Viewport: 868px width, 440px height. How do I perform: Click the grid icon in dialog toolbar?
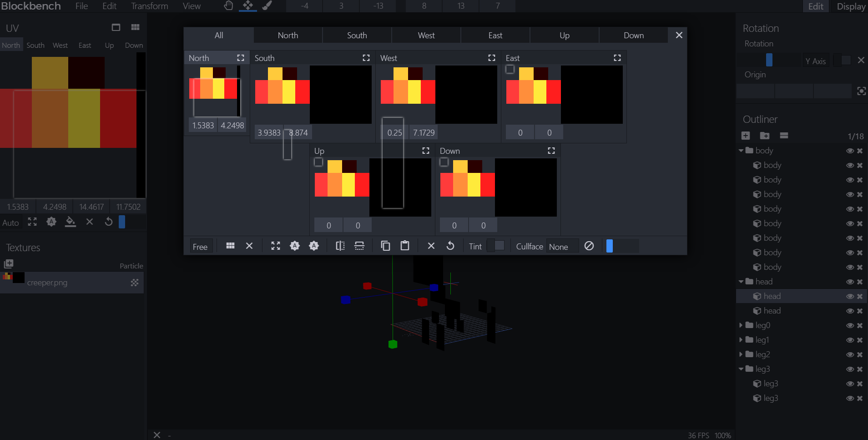[x=231, y=246]
